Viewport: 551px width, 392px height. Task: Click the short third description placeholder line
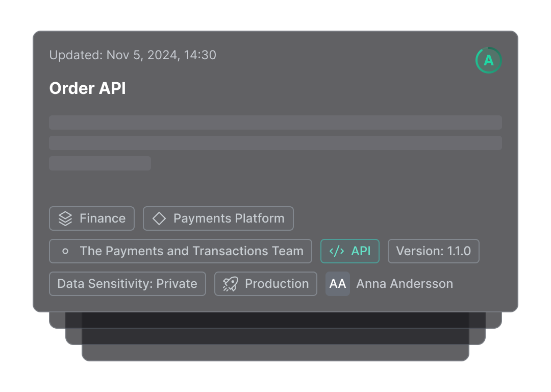click(x=100, y=163)
